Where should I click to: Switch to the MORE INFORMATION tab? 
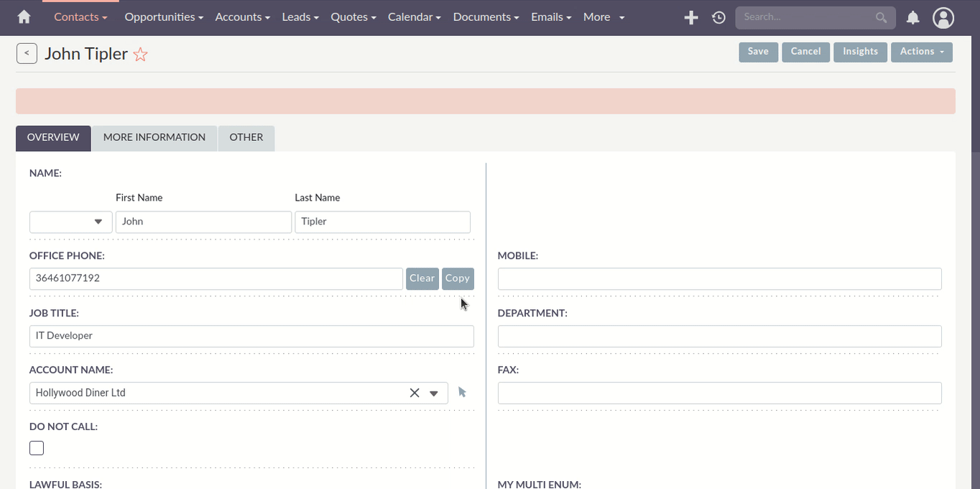click(x=154, y=137)
